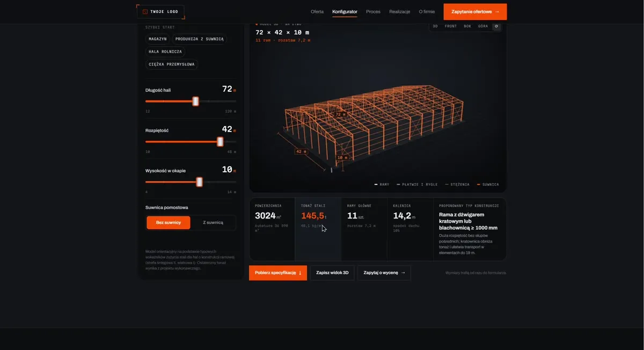The height and width of the screenshot is (350, 644).
Task: Click the Płatwie i rygle legend entry
Action: [418, 185]
